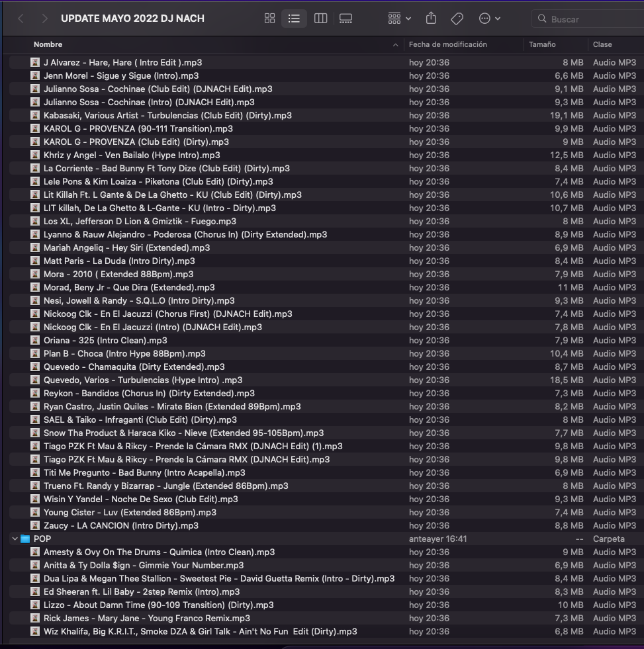Select the POP folder icon
The image size is (644, 649).
tap(25, 539)
